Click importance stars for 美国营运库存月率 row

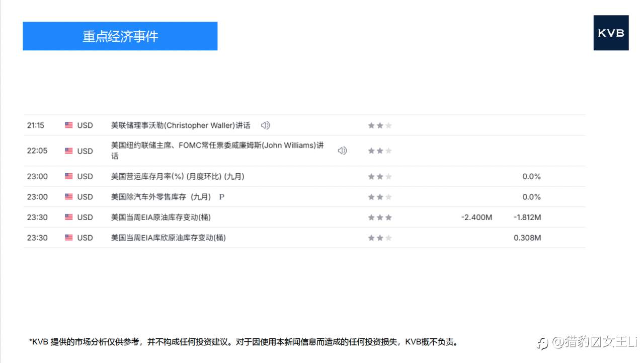coord(380,176)
